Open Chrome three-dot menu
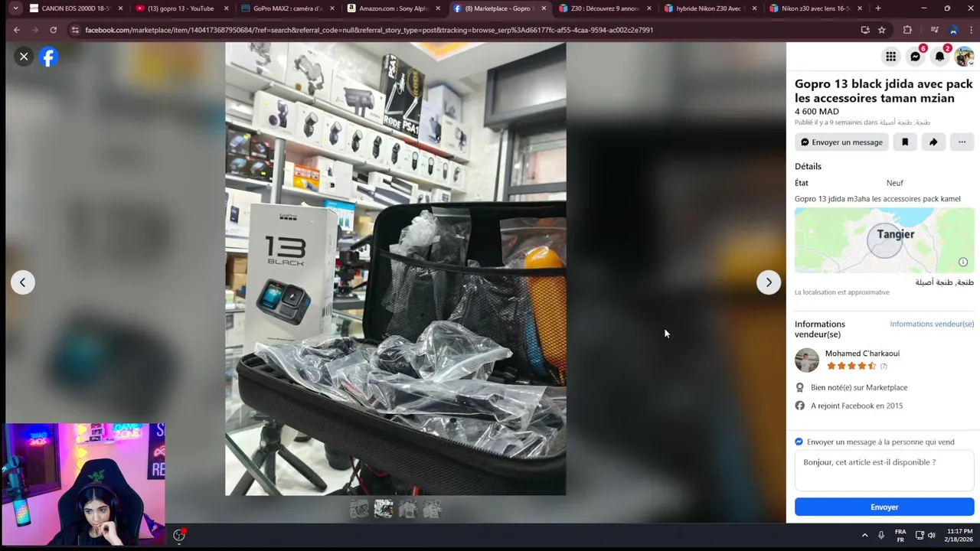This screenshot has height=551, width=980. click(970, 30)
